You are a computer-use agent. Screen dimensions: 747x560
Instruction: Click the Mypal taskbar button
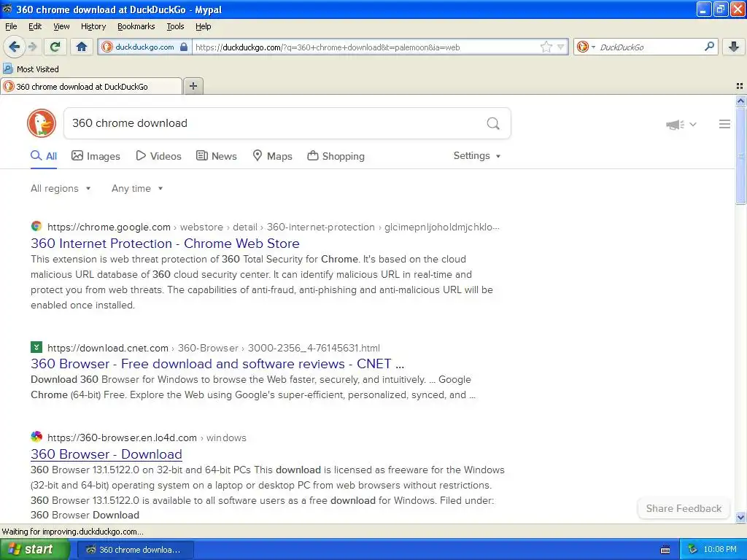coord(135,550)
